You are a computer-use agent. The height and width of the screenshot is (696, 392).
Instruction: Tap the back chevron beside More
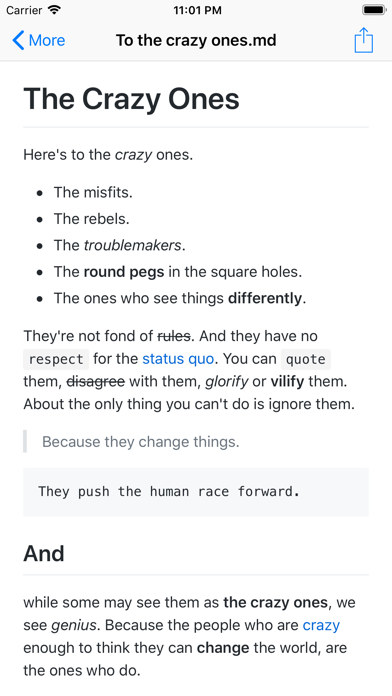coord(18,40)
